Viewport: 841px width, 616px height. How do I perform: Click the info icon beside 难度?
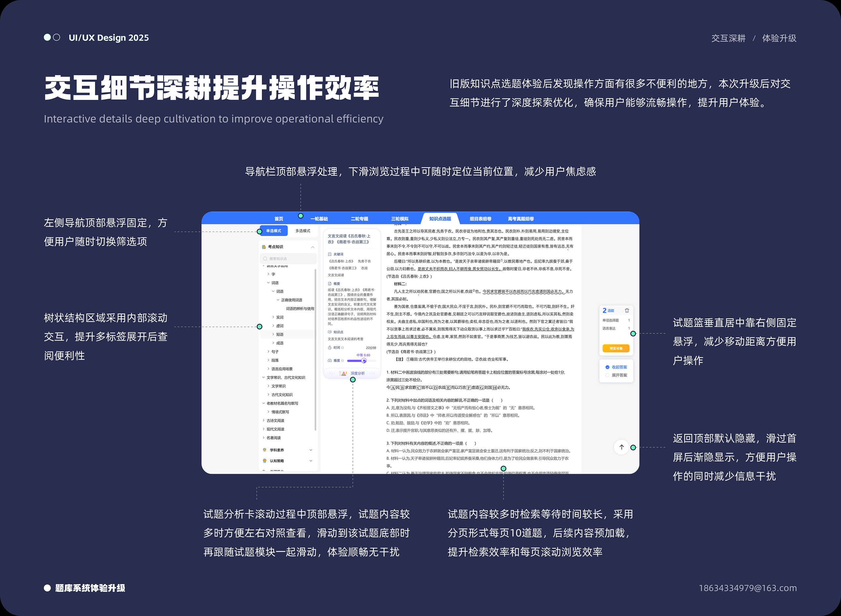(343, 361)
